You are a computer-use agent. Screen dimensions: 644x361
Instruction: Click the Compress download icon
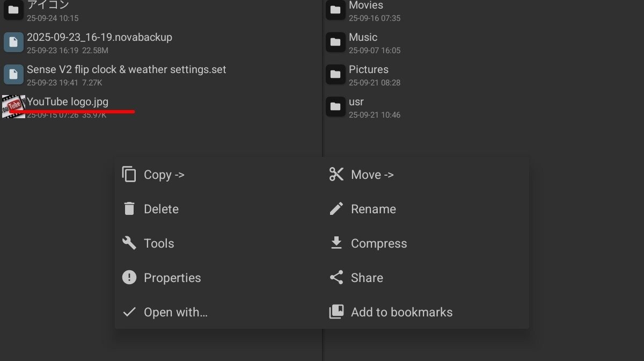336,243
